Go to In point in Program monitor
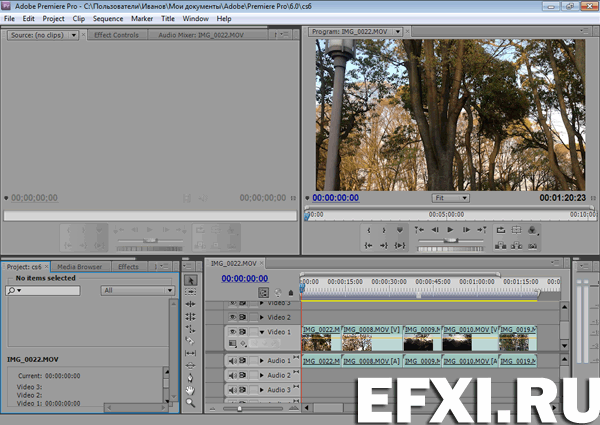Viewport: 600px width, 425px height. (368, 246)
